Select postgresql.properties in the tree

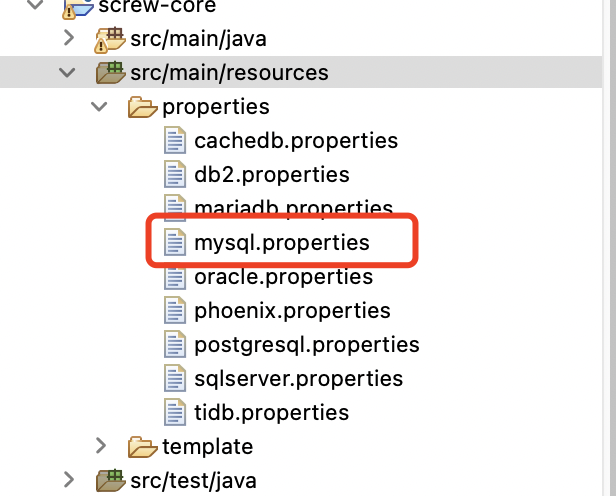pos(307,346)
